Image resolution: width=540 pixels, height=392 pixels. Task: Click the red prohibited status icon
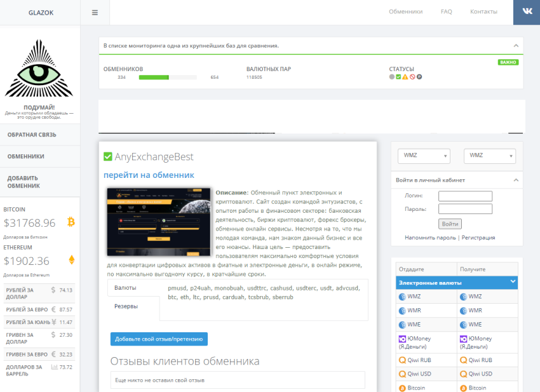(412, 77)
